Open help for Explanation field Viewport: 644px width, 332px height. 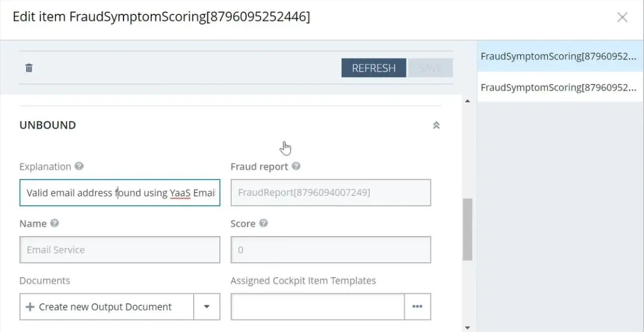[79, 166]
